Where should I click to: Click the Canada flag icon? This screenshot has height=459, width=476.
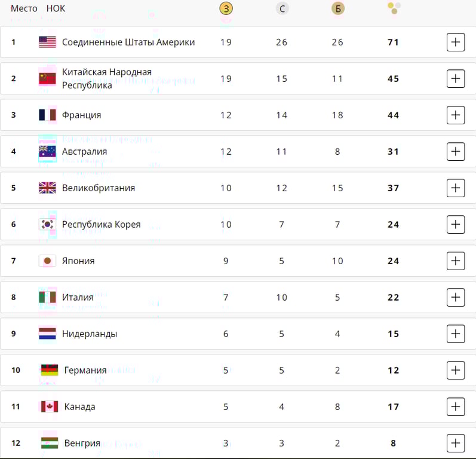click(49, 406)
